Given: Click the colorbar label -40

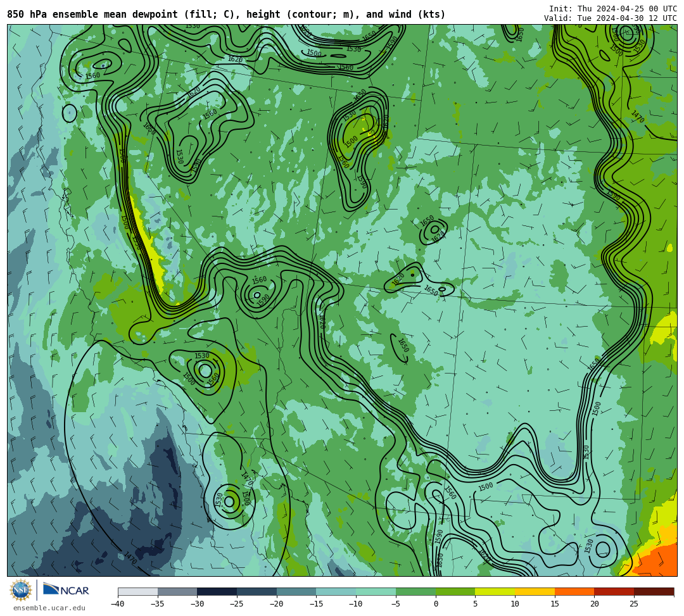Looking at the screenshot, I should (x=117, y=604).
